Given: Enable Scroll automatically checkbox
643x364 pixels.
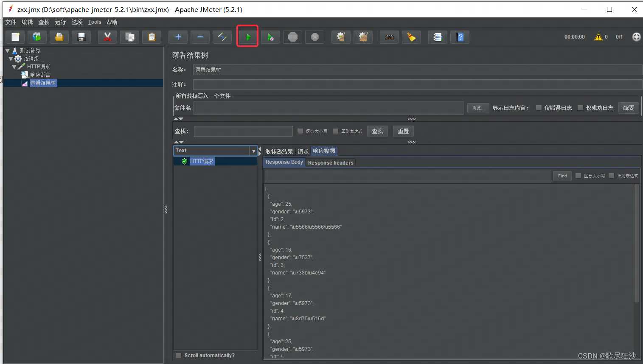Looking at the screenshot, I should click(179, 356).
